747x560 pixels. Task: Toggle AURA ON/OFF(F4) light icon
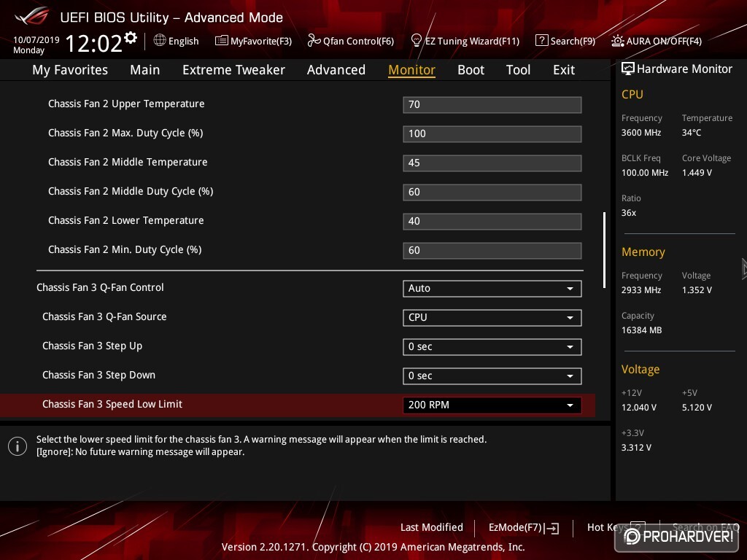(x=617, y=41)
